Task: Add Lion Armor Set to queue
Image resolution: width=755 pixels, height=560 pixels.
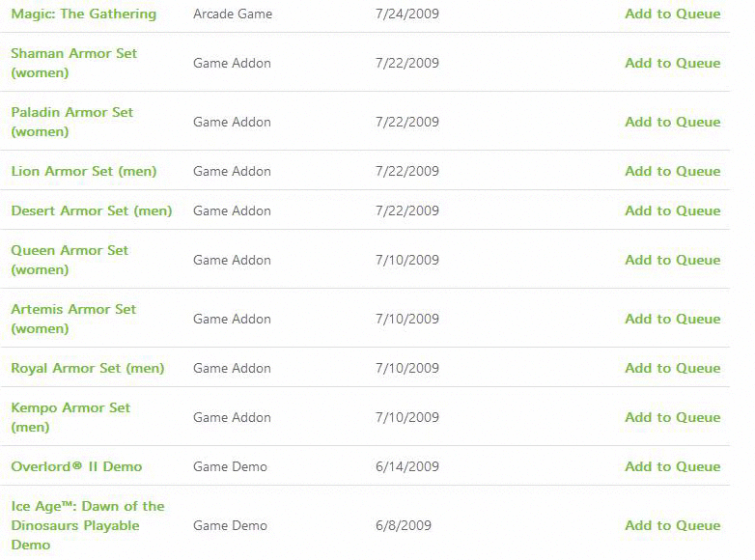Action: [673, 172]
